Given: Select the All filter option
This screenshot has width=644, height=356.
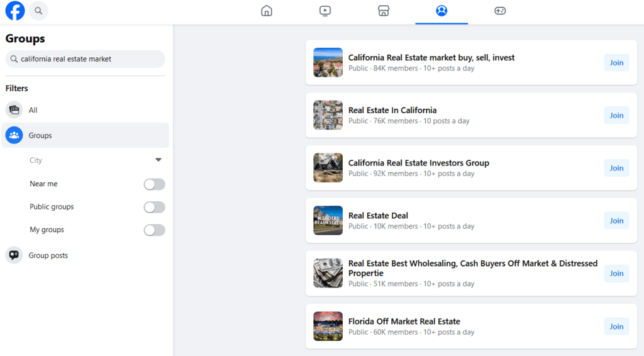Looking at the screenshot, I should 33,110.
